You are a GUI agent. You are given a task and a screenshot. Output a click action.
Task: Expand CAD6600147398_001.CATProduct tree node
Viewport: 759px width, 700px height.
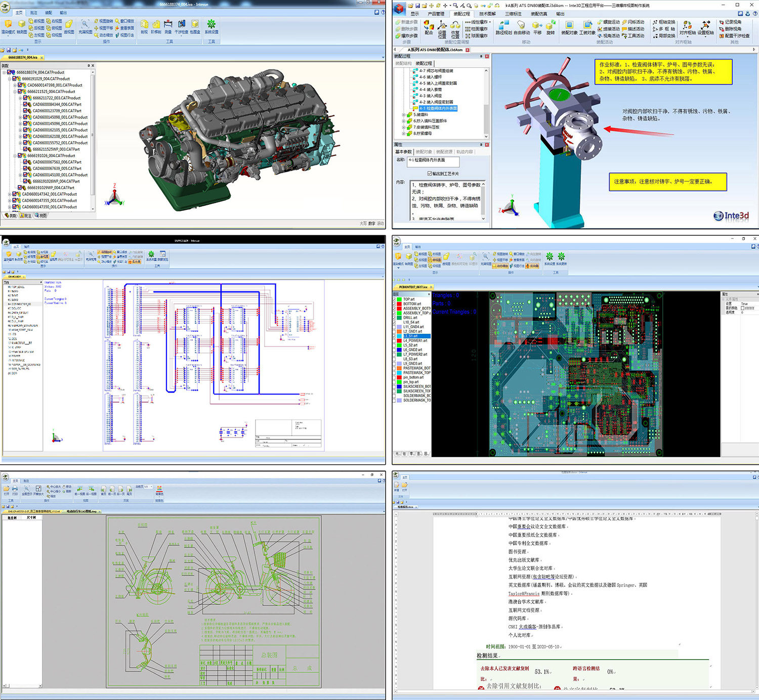[x=15, y=85]
